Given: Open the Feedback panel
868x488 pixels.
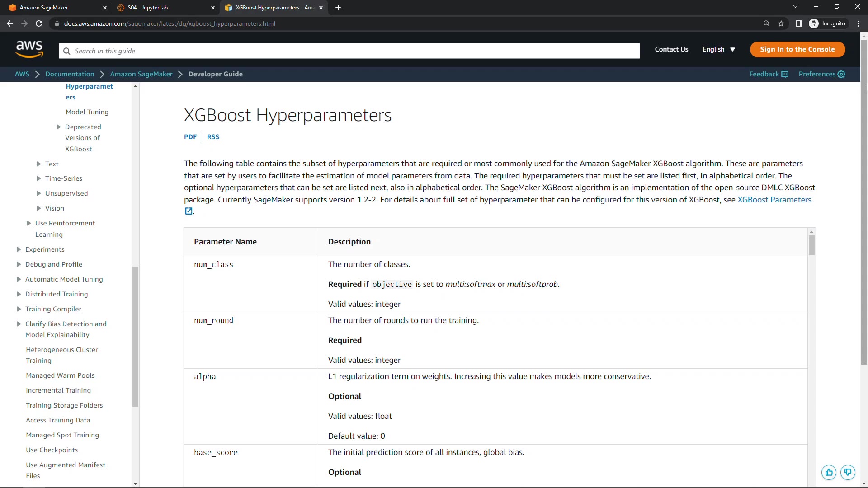Looking at the screenshot, I should coord(769,74).
